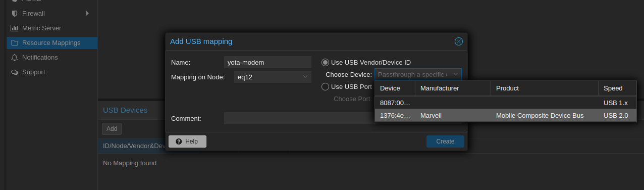
Task: Sort by the Speed column header
Action: click(617, 88)
